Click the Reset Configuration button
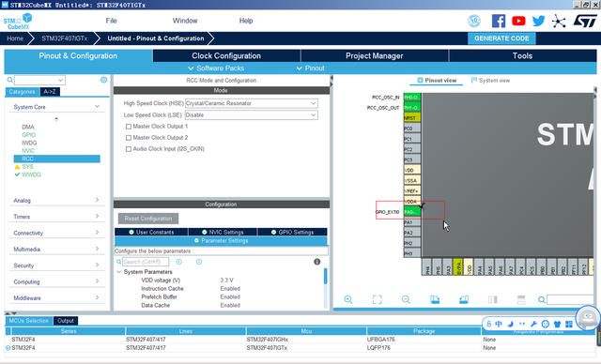Viewport: 601px width, 364px height. pos(148,219)
